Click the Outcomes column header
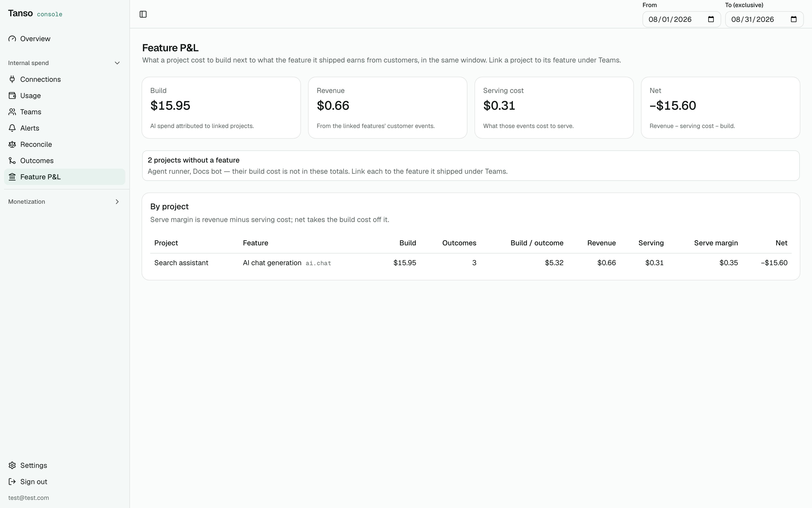 pyautogui.click(x=459, y=243)
